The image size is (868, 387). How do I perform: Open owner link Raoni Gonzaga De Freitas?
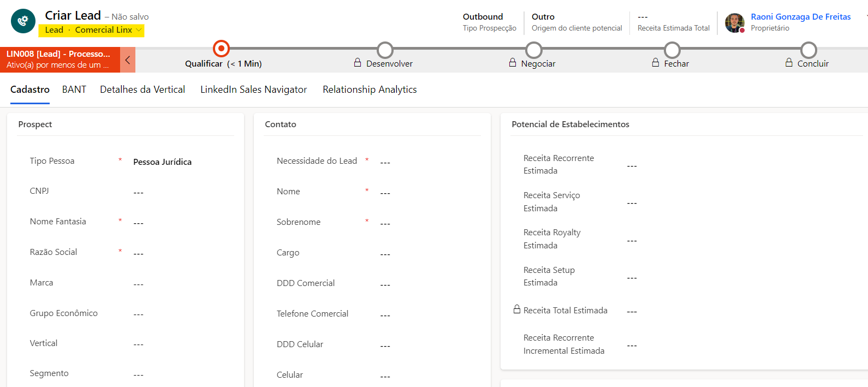coord(800,17)
